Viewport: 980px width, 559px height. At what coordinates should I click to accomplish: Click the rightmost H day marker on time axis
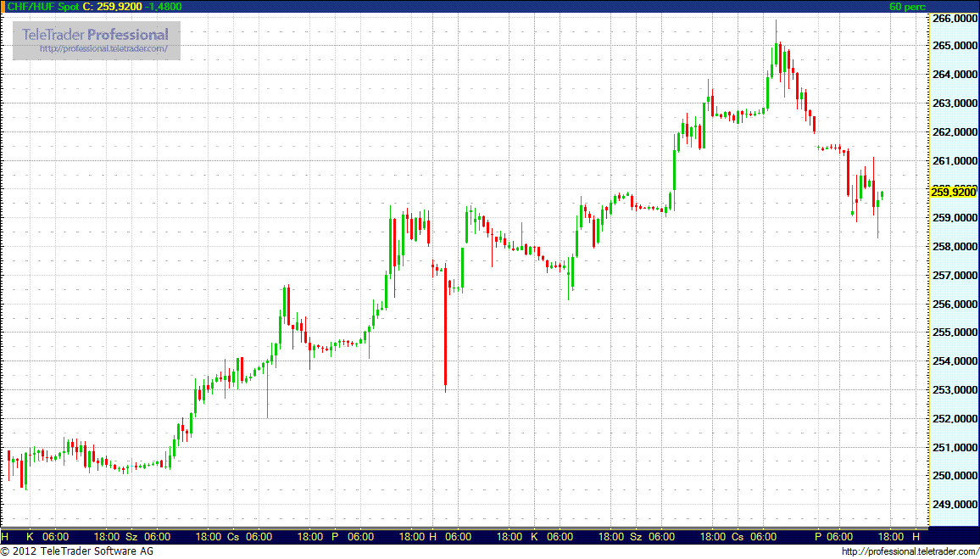916,536
